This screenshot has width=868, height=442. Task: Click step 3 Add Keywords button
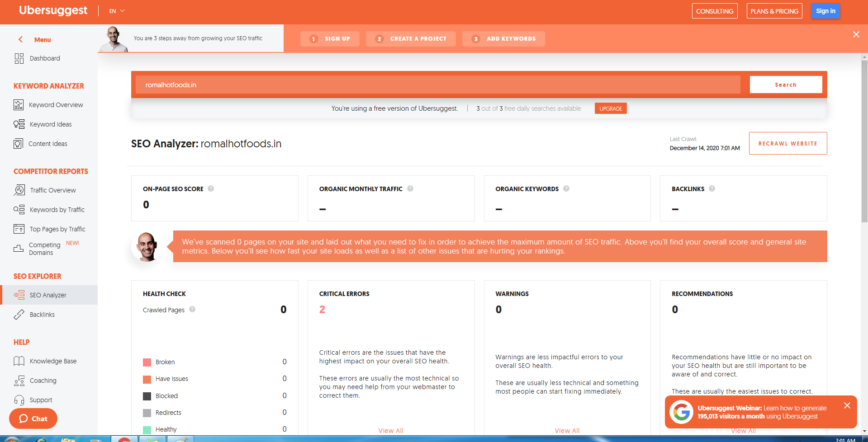pos(503,39)
